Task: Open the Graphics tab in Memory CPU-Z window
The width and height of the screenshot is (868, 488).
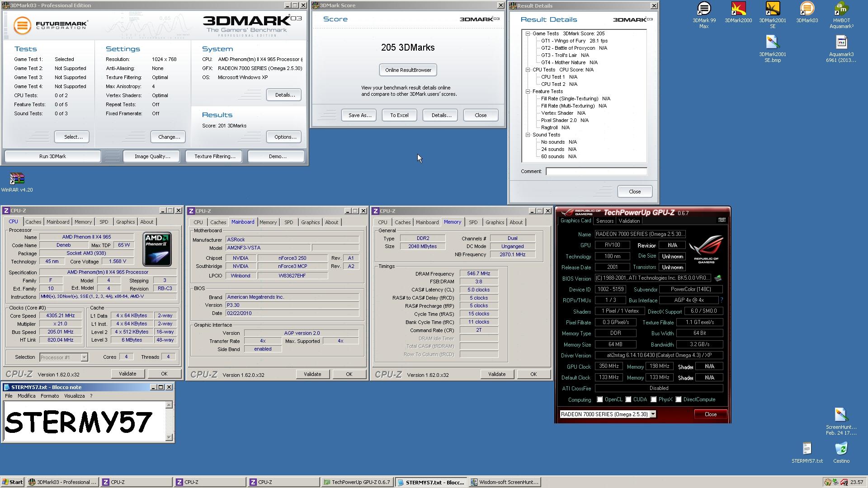Action: (495, 222)
